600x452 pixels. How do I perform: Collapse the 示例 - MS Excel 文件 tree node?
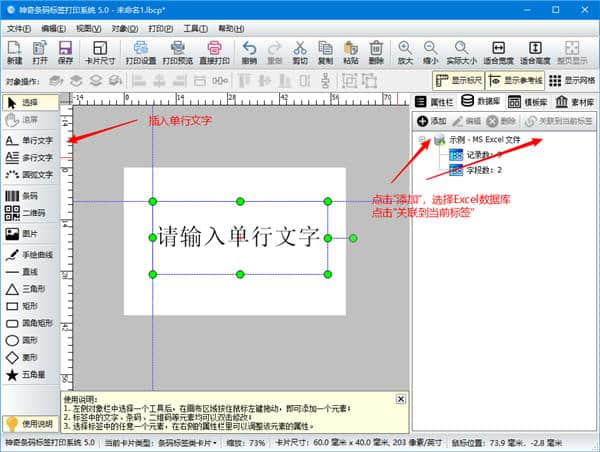(423, 139)
